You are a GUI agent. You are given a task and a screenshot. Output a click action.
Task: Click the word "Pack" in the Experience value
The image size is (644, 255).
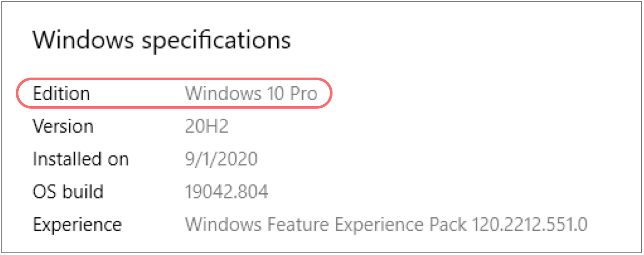pyautogui.click(x=447, y=224)
